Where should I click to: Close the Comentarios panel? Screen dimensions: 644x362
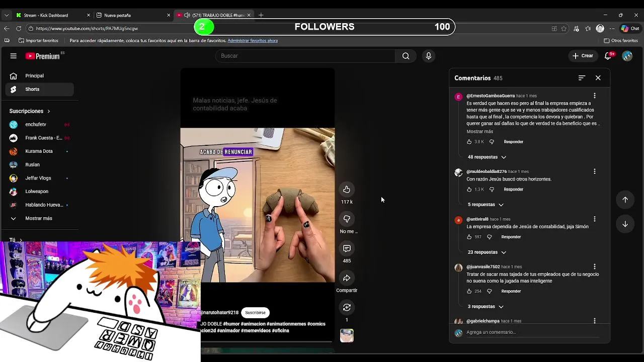coord(598,78)
